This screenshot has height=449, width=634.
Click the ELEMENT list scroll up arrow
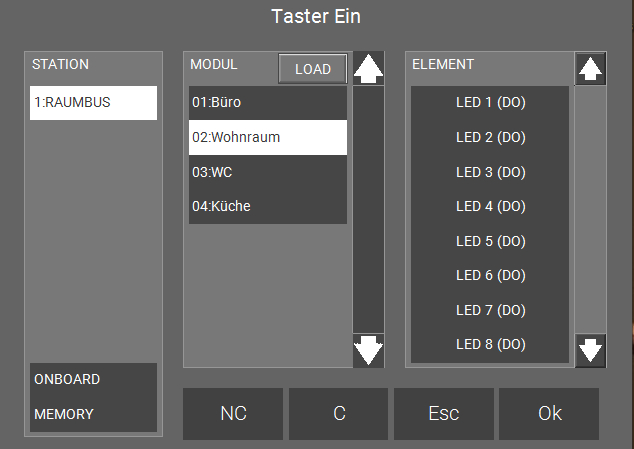pos(590,69)
